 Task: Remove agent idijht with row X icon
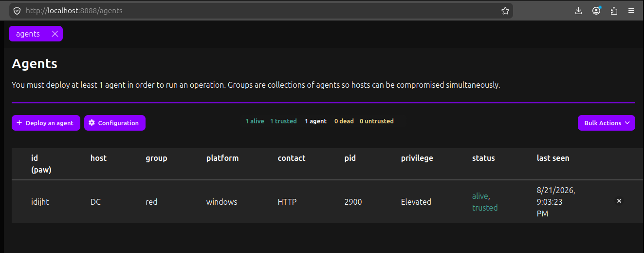pos(619,201)
